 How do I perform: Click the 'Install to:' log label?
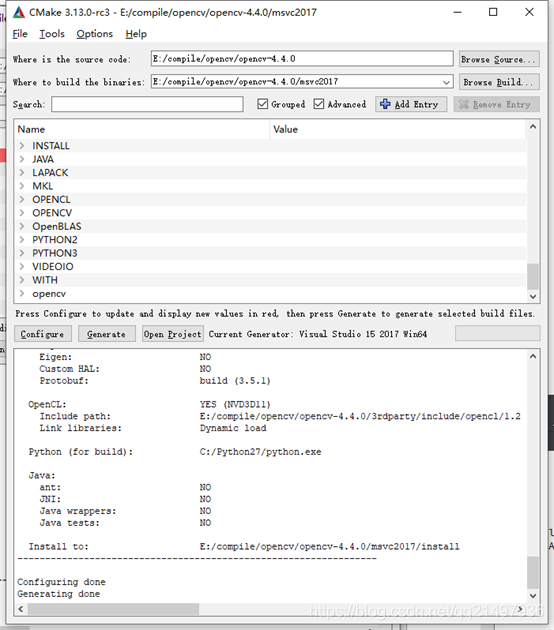[x=59, y=546]
